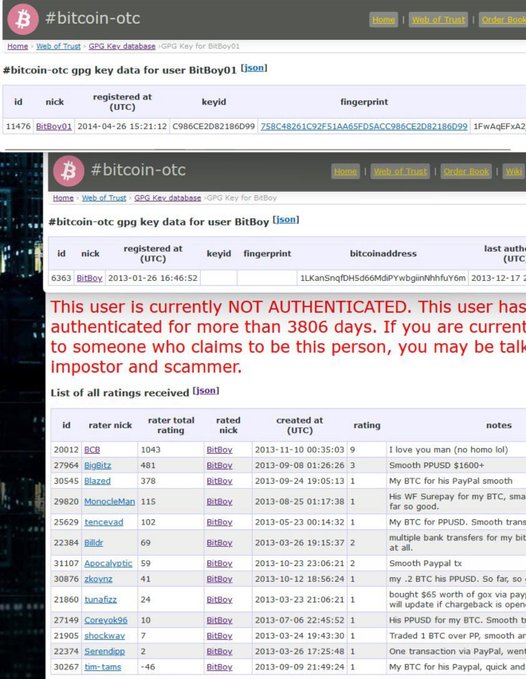Select registration date 2014-04-26 15:21:12

coord(122,126)
